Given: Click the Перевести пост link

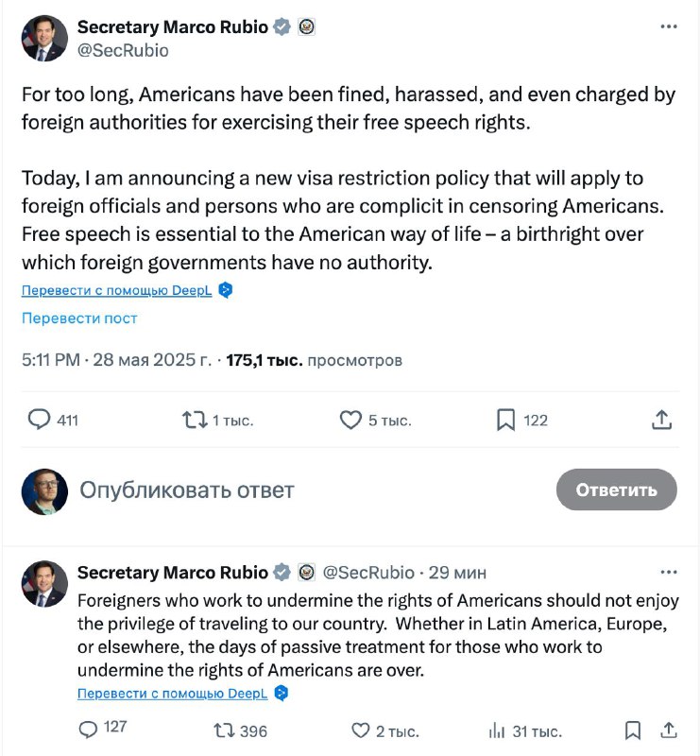Looking at the screenshot, I should pos(79,318).
